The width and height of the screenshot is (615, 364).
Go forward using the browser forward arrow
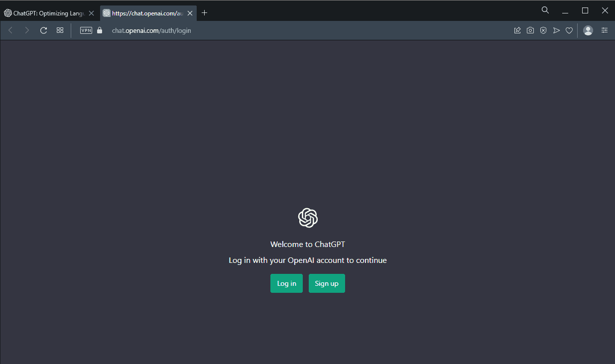pos(27,30)
